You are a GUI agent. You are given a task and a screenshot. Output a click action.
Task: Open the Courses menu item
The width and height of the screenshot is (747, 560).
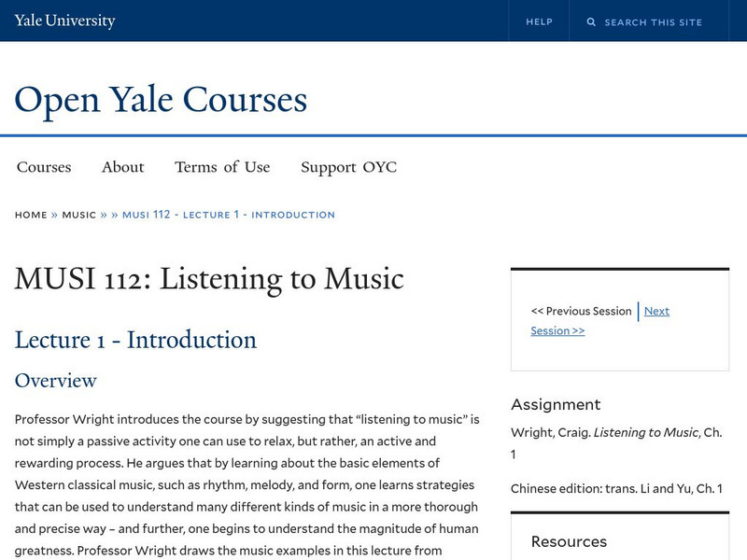(x=44, y=167)
